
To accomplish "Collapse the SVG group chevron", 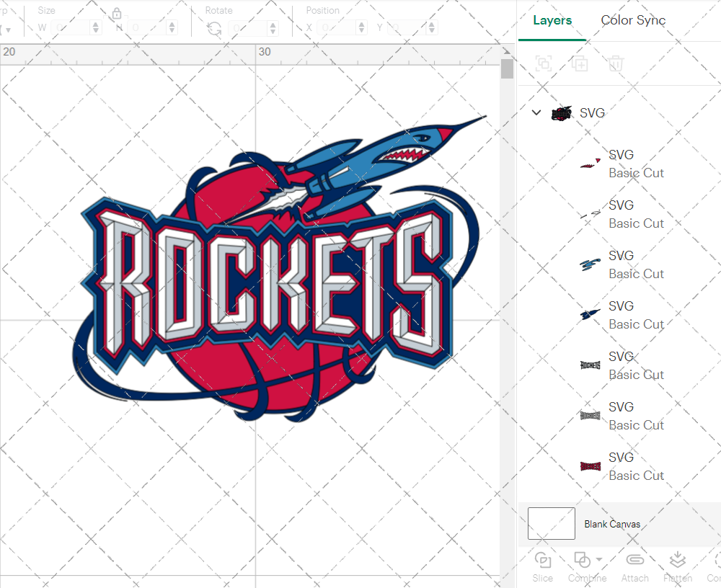I will click(536, 112).
